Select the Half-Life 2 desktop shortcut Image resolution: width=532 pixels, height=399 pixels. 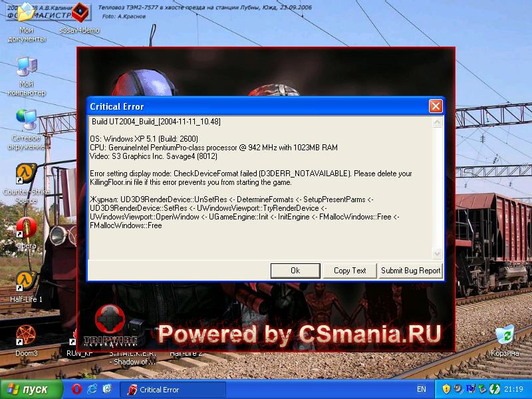186,353
